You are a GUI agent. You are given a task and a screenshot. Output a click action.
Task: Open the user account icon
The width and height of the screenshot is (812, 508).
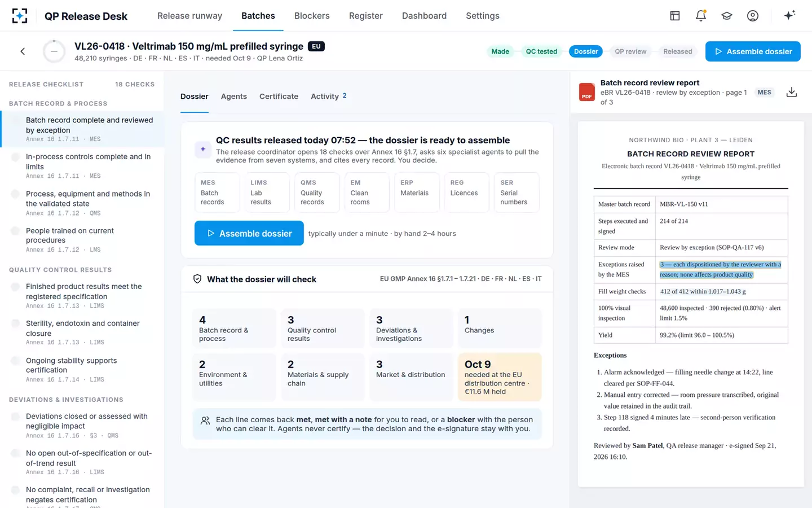click(753, 16)
